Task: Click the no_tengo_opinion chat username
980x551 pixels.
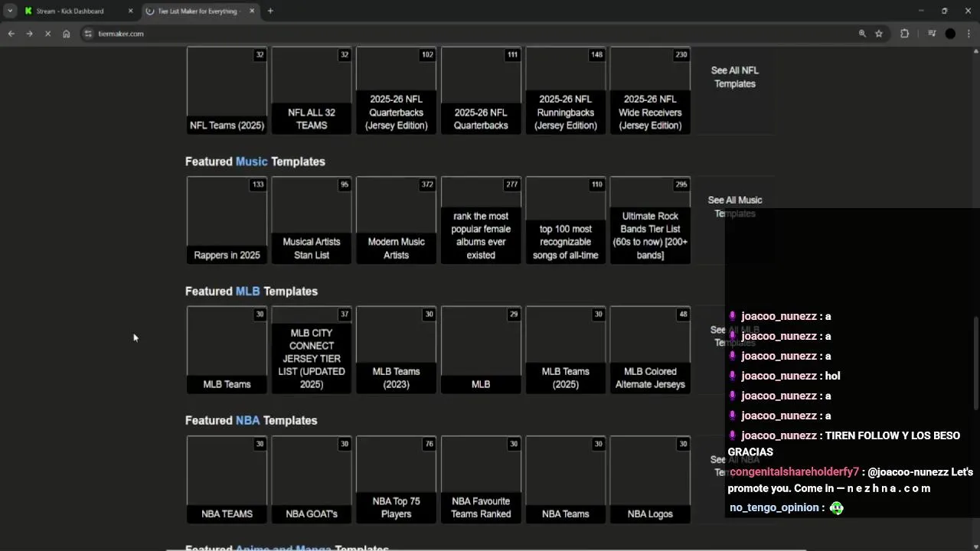Action: (774, 508)
